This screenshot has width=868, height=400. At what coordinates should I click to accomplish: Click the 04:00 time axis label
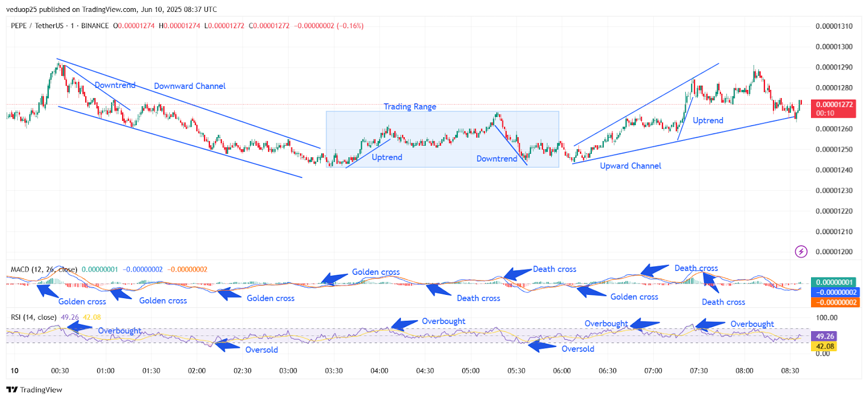[379, 371]
